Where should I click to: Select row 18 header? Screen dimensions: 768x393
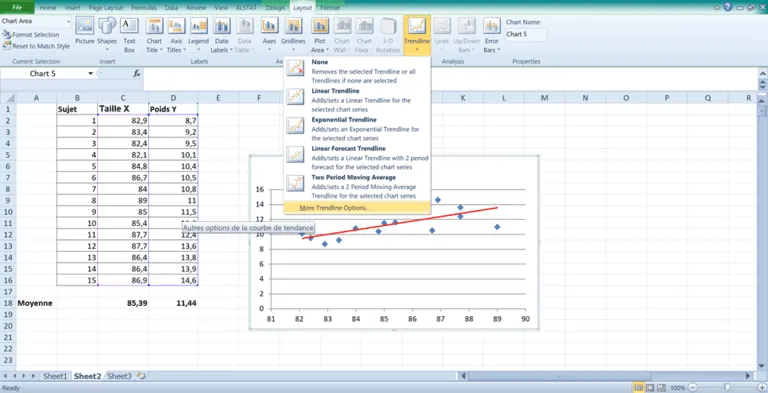[8, 303]
